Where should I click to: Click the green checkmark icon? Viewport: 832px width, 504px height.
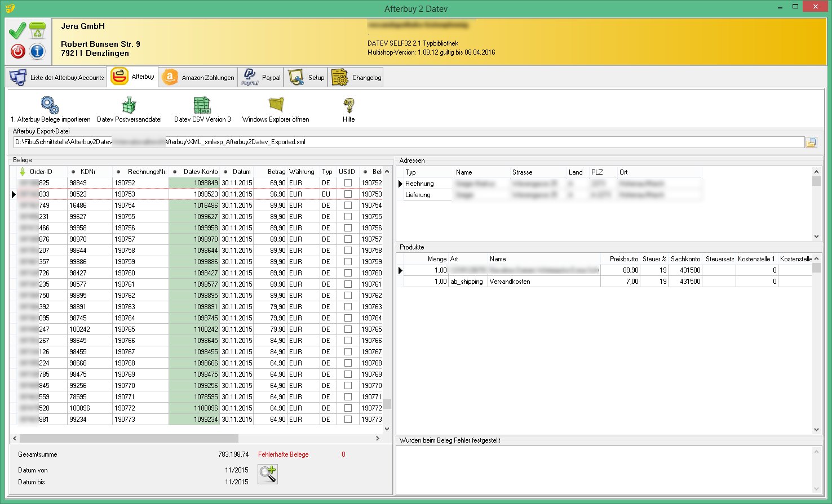[17, 30]
